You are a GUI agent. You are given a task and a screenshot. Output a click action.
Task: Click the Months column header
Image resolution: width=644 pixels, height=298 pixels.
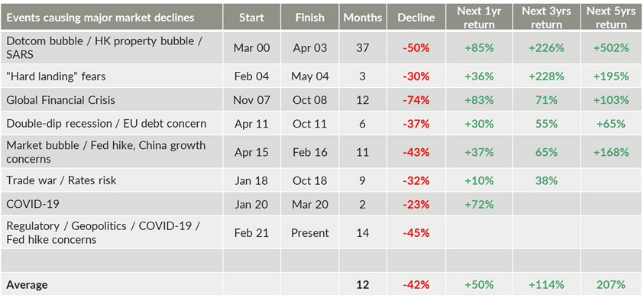pyautogui.click(x=363, y=18)
